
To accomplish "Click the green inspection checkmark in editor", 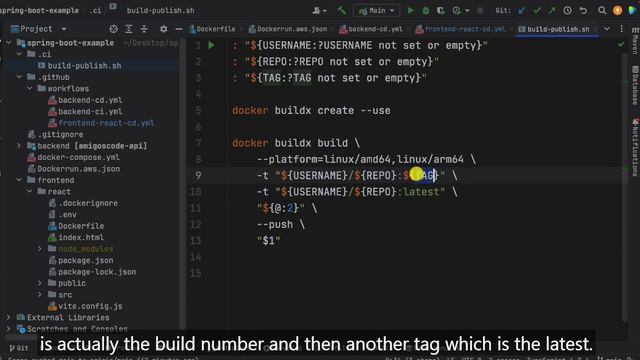I will click(621, 44).
